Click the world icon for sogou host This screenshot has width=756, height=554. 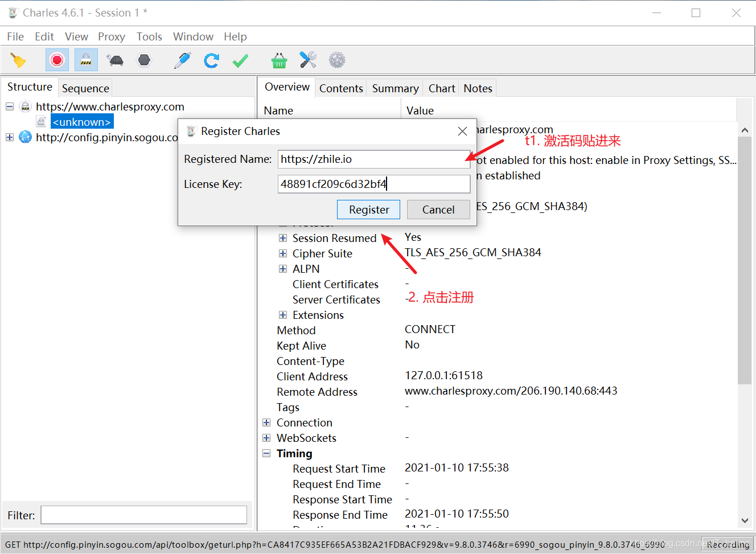click(25, 137)
